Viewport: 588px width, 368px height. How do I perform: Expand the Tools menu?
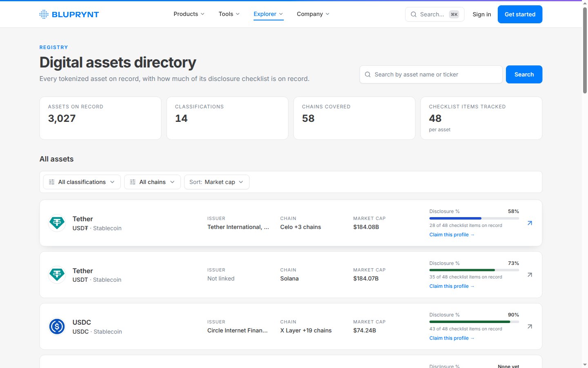point(229,14)
